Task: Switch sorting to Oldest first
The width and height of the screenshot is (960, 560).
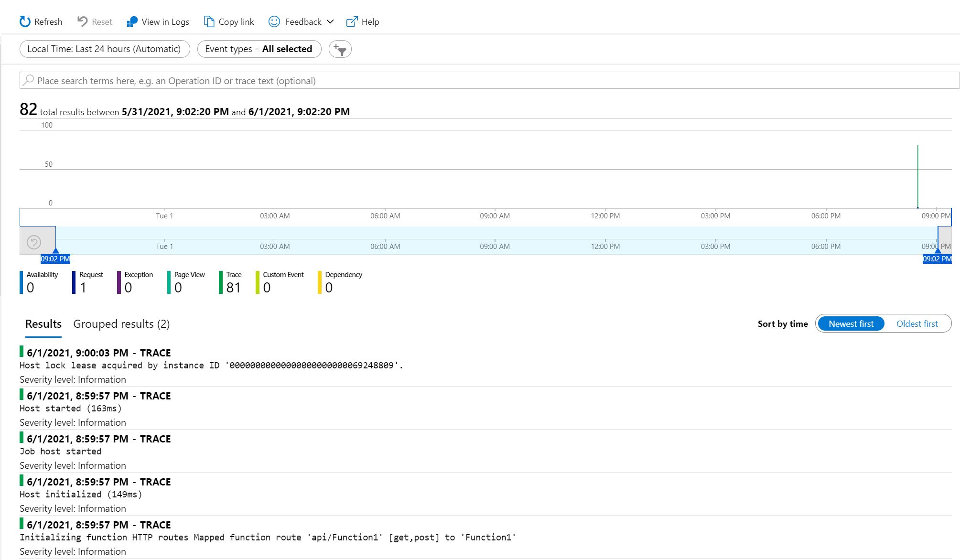Action: click(x=917, y=323)
